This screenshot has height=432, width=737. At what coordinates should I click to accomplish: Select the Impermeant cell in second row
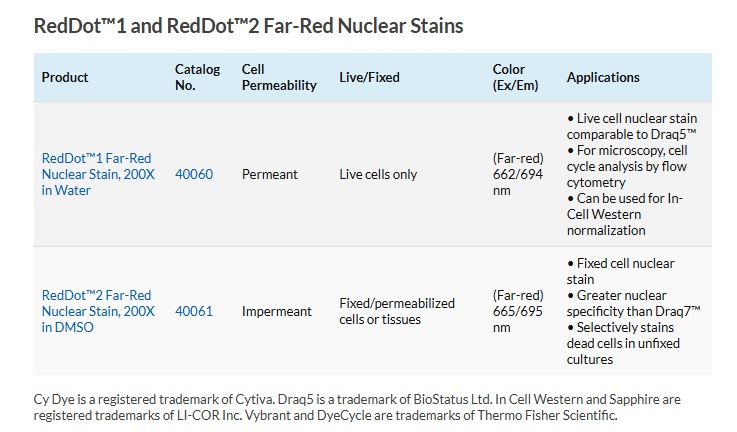(276, 311)
